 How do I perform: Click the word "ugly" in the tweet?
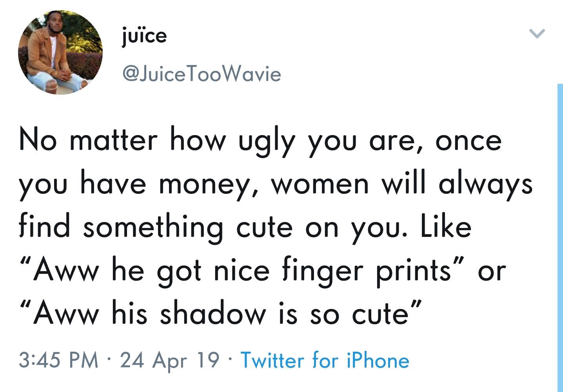[266, 142]
